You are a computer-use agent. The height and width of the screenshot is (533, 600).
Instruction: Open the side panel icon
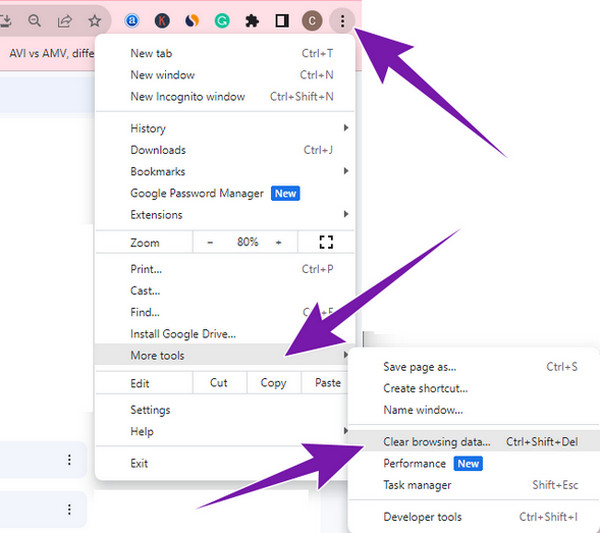point(282,21)
